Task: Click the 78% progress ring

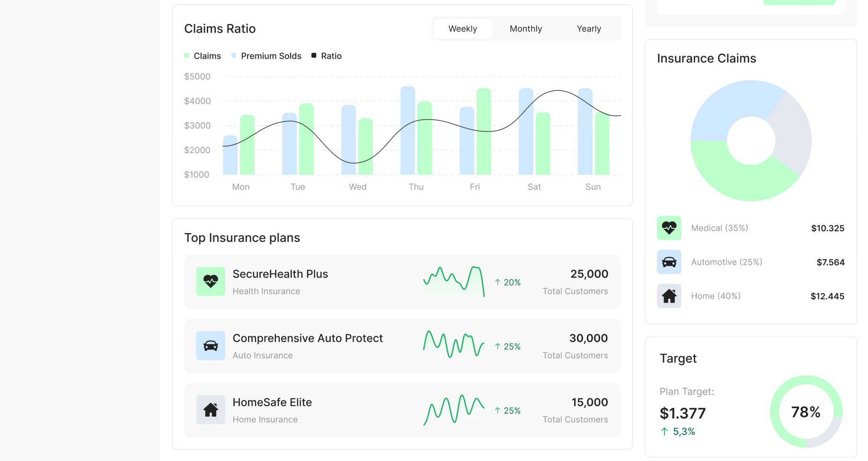Action: [806, 411]
